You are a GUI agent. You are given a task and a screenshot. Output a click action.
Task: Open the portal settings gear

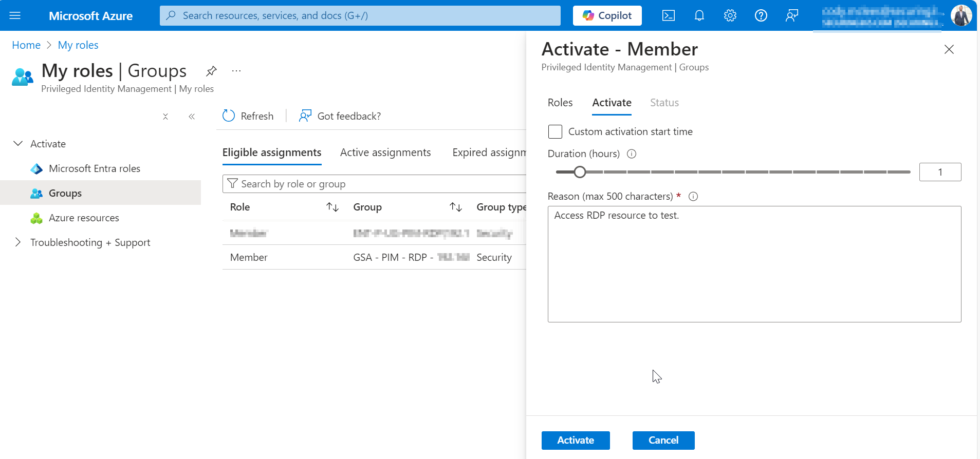(730, 15)
